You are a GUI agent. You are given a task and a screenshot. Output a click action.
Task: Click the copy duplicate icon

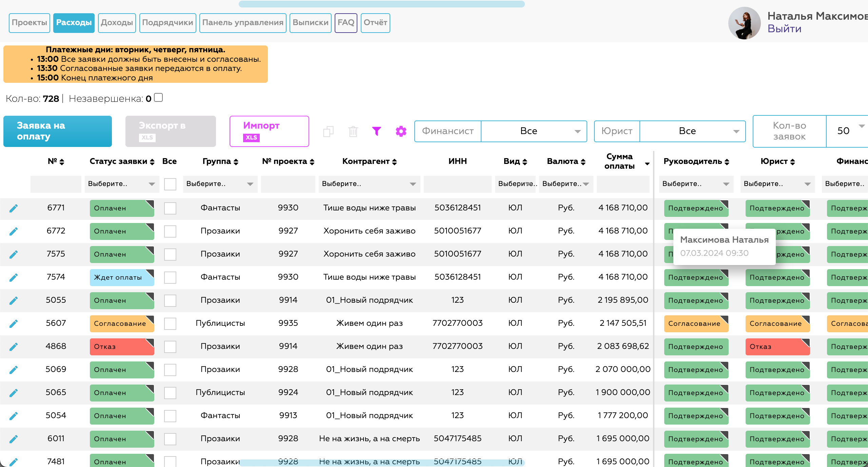coord(328,131)
